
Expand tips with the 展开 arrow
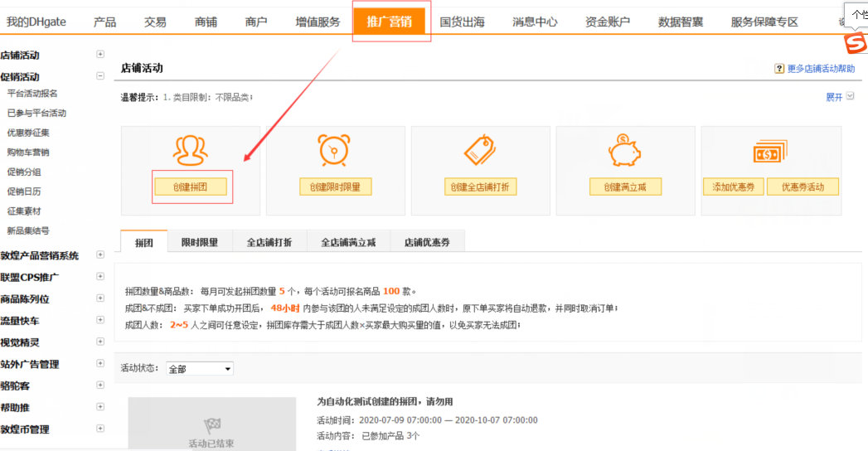tap(851, 96)
